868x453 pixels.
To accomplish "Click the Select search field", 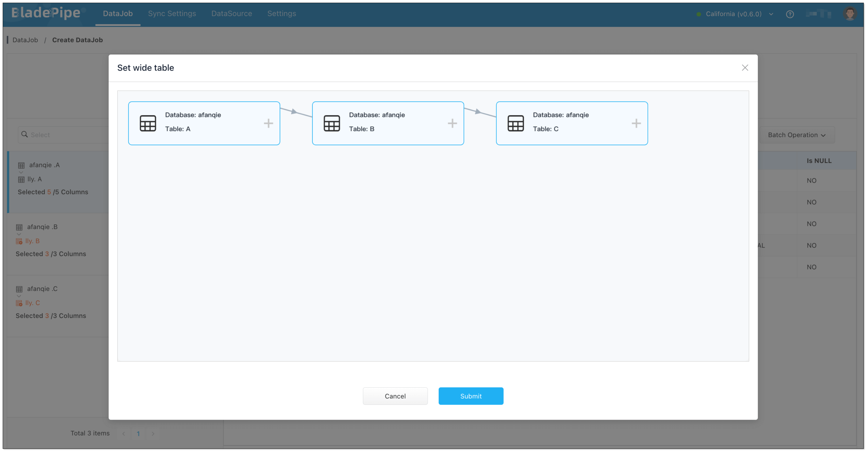I will (64, 135).
